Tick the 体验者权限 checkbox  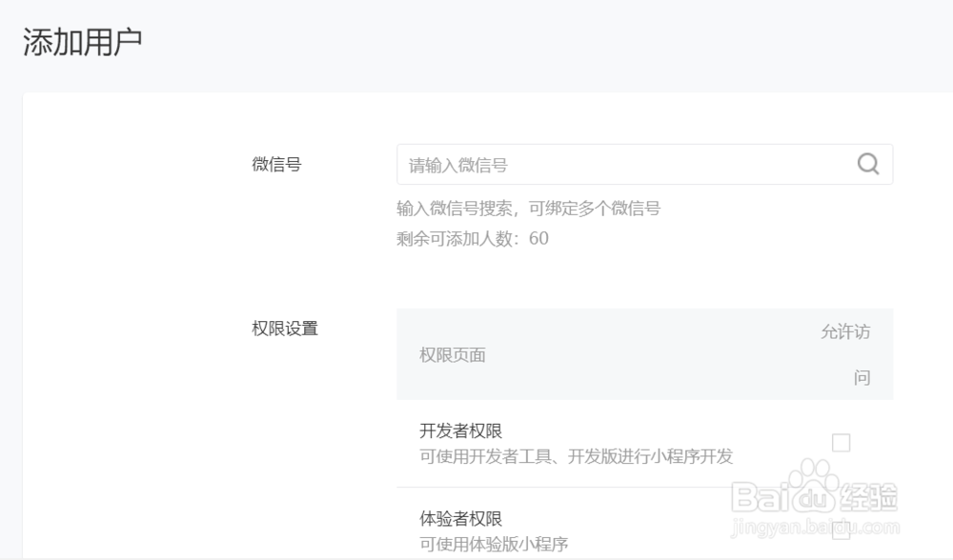(x=841, y=530)
